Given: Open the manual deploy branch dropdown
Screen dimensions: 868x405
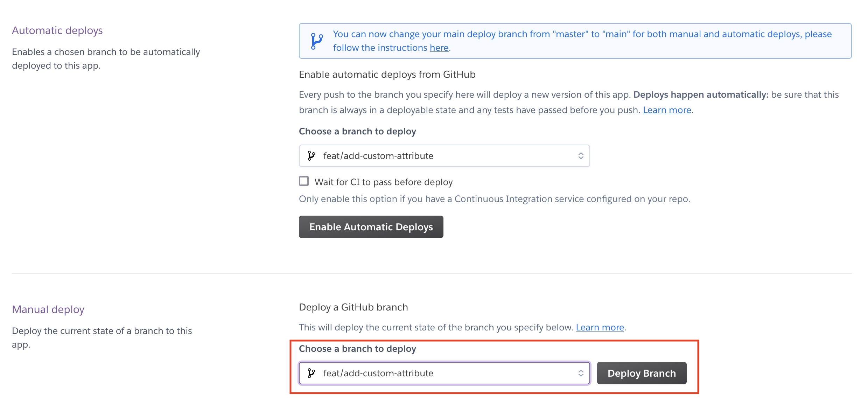Looking at the screenshot, I should point(444,373).
